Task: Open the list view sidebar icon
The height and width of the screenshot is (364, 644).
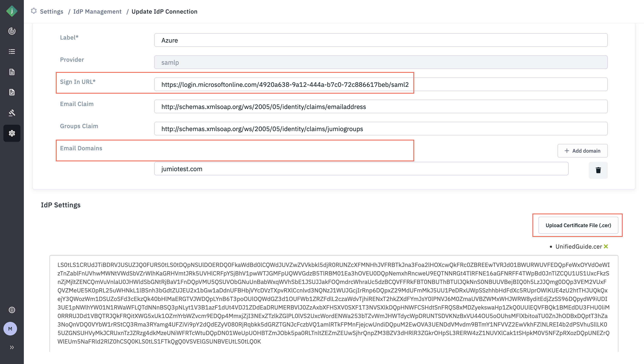Action: (x=12, y=52)
